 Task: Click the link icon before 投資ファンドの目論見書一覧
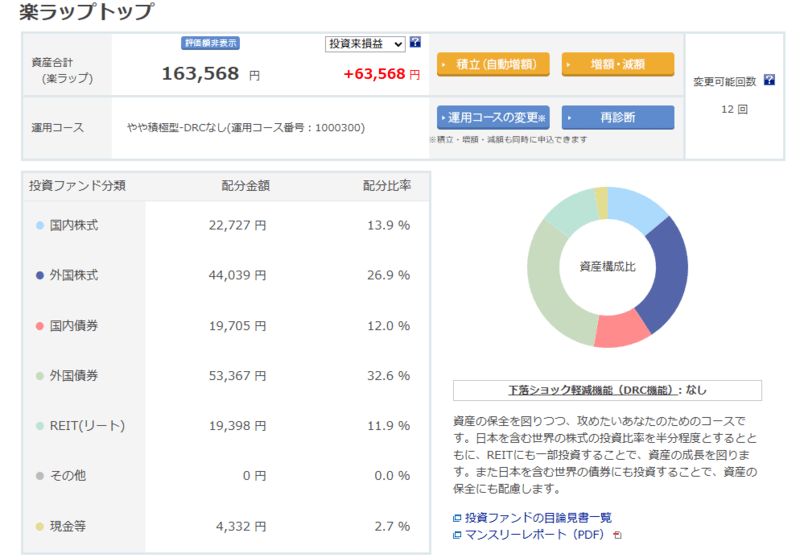coord(457,518)
